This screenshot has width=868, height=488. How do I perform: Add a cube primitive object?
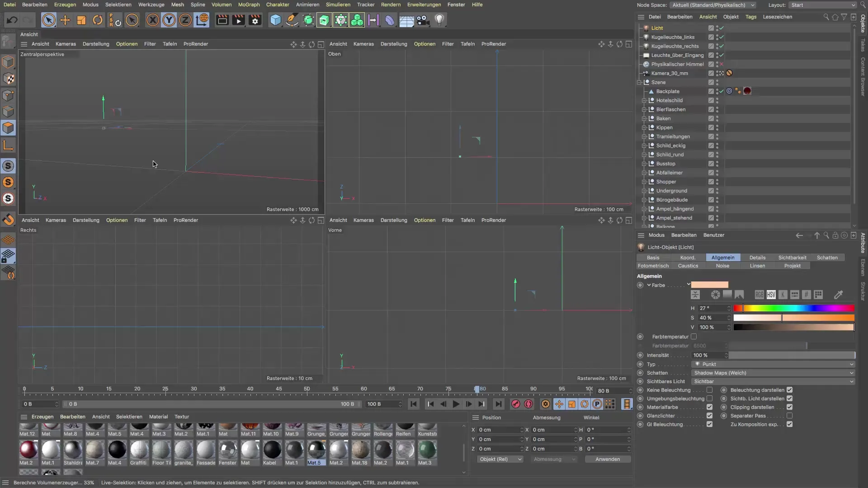coord(275,20)
